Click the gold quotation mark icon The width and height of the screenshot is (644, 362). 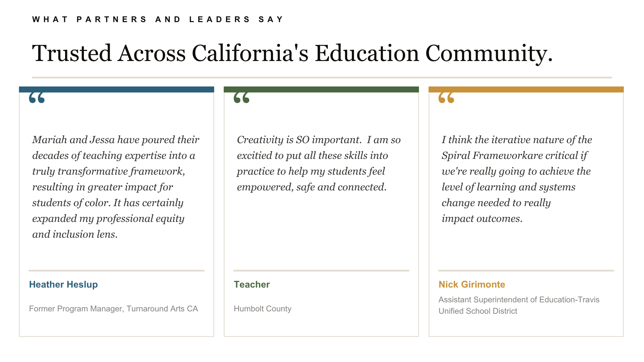tap(446, 98)
